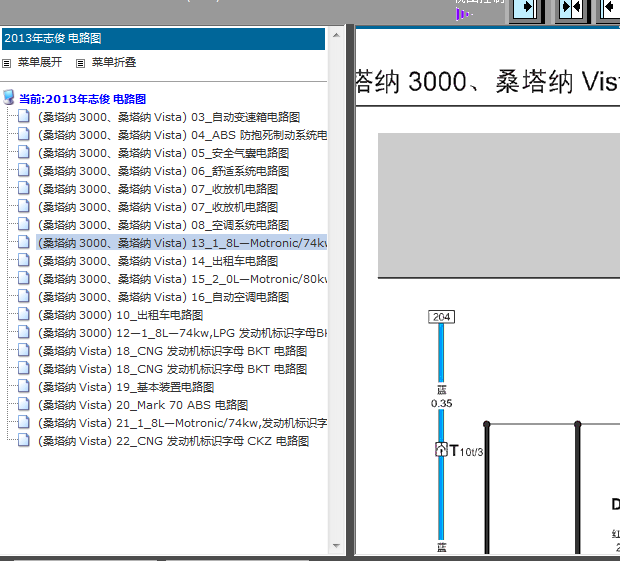Image resolution: width=620 pixels, height=561 pixels.
Task: Open 14_出租车电路图 entry
Action: click(158, 261)
